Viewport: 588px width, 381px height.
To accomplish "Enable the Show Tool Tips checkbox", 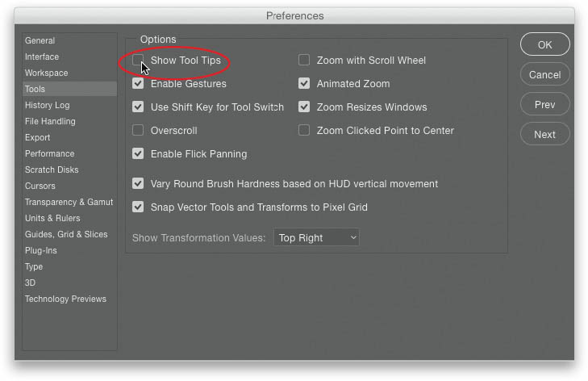I will [138, 61].
